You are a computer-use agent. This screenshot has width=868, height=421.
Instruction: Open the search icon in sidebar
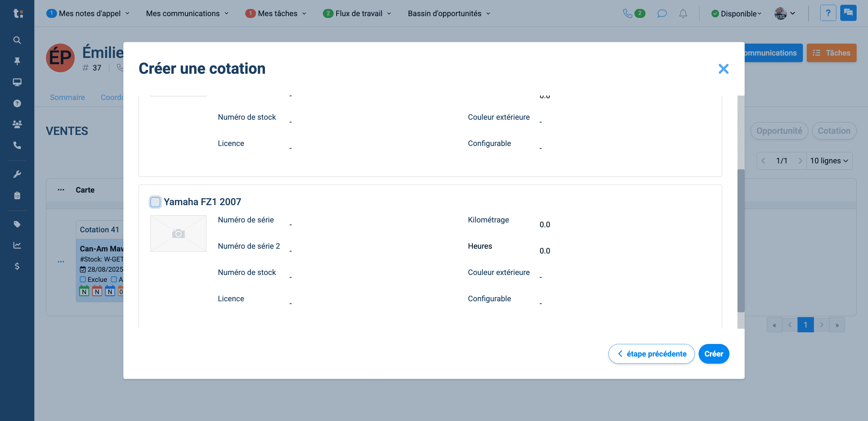coord(17,40)
